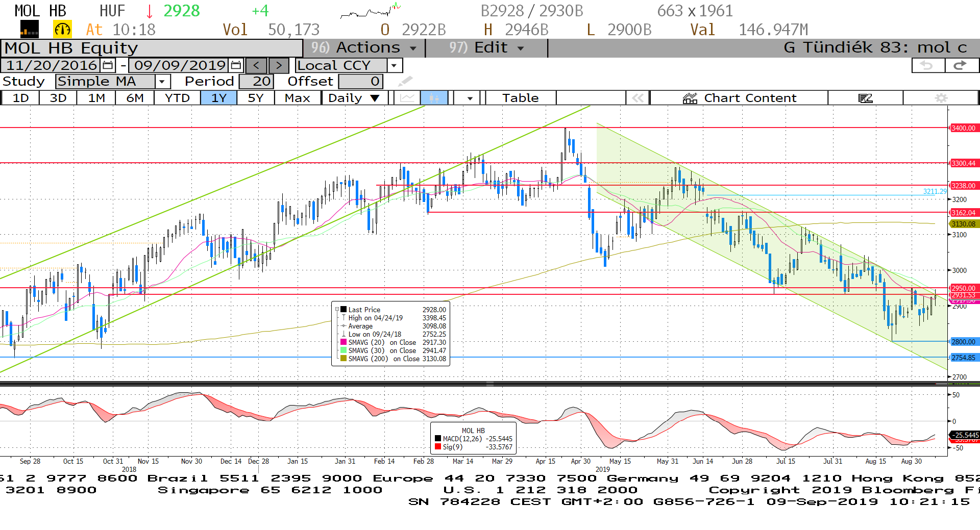Select the 1M time range tab
The image size is (980, 530).
[96, 98]
